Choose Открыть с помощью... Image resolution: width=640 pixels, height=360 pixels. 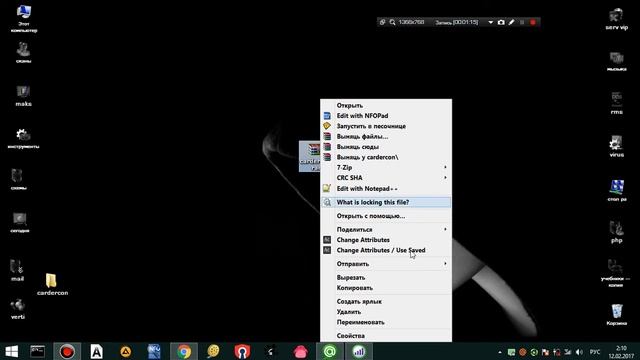click(386, 216)
